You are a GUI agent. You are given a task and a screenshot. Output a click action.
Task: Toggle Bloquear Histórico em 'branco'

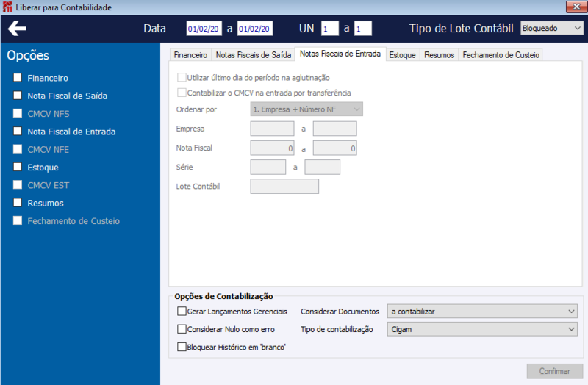tap(182, 347)
